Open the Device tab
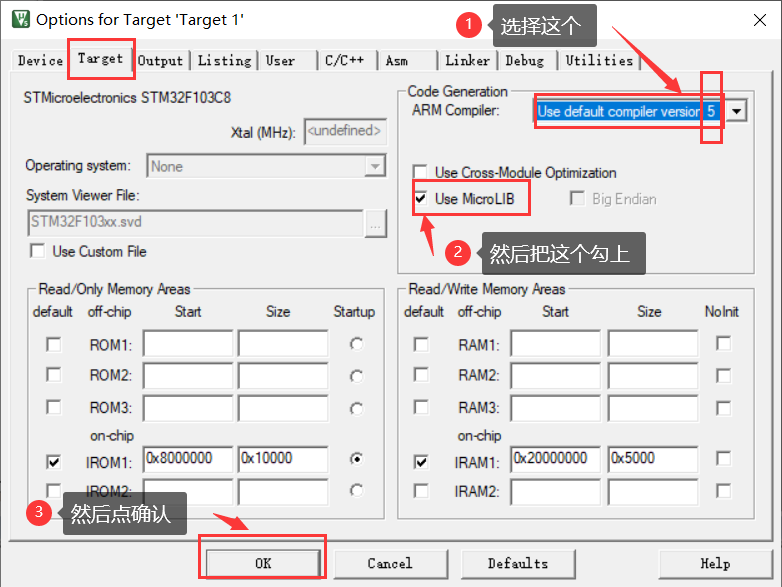 click(40, 60)
